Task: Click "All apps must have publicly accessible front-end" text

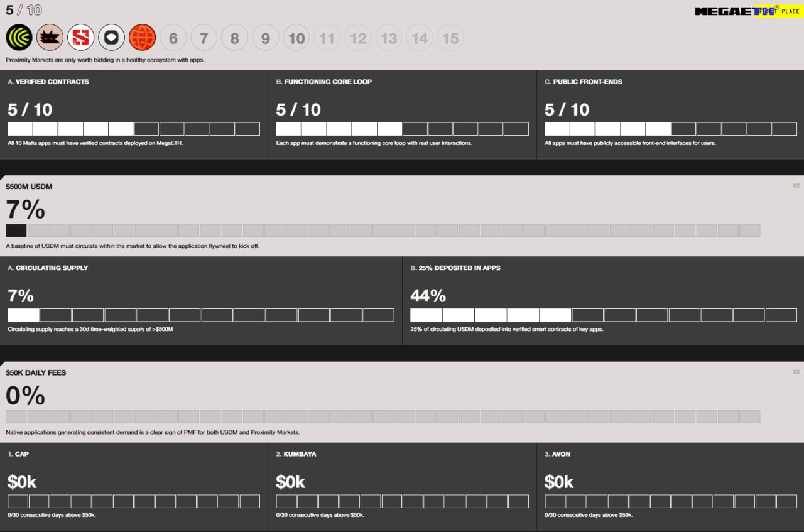Action: tap(630, 143)
